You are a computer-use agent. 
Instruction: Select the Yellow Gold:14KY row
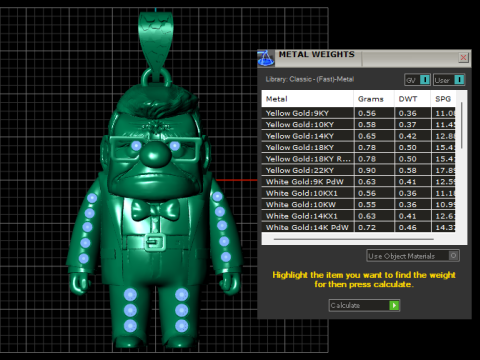click(358, 136)
